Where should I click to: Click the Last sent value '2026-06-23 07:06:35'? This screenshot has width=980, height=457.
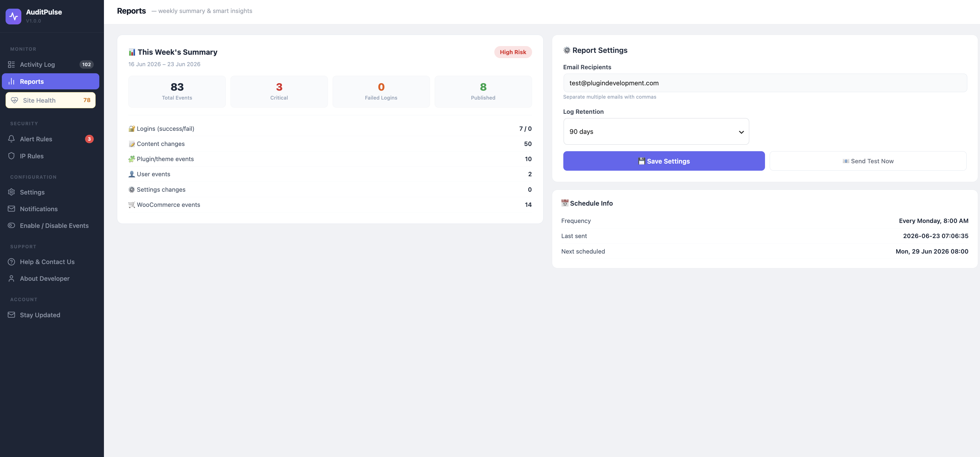coord(935,236)
